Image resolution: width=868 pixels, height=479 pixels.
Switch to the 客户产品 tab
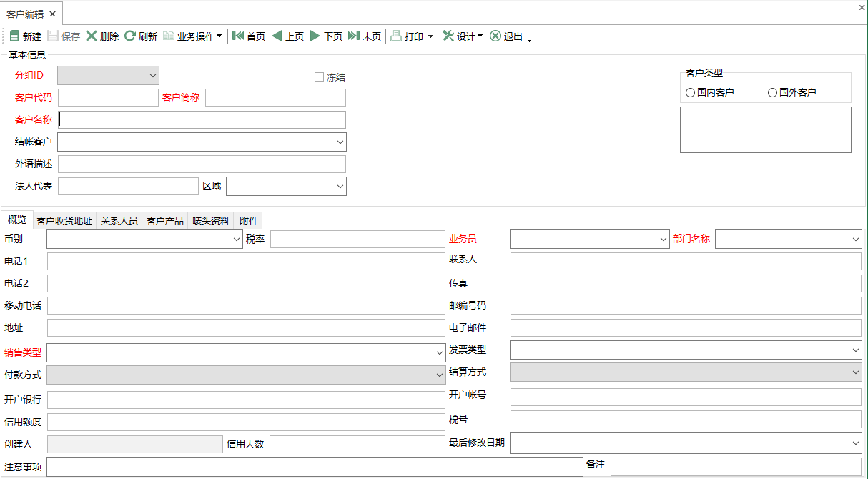(165, 221)
